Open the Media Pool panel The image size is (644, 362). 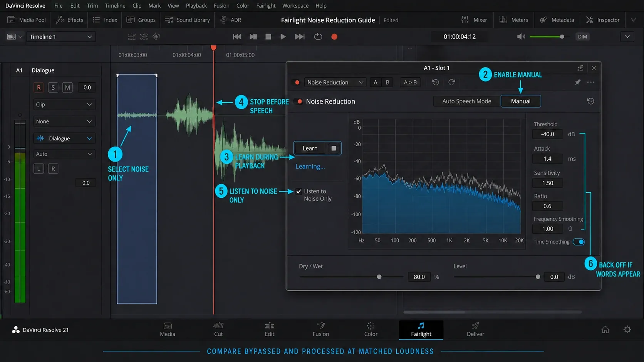pyautogui.click(x=27, y=20)
